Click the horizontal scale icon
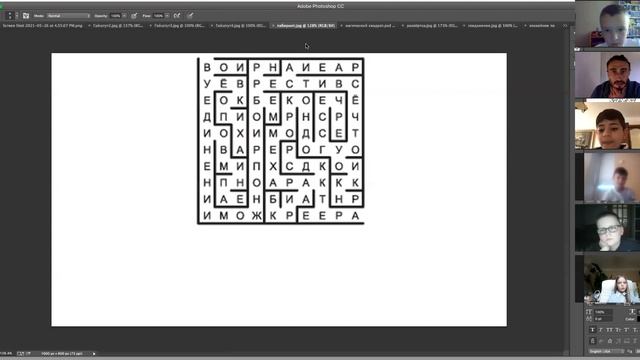 click(x=633, y=311)
